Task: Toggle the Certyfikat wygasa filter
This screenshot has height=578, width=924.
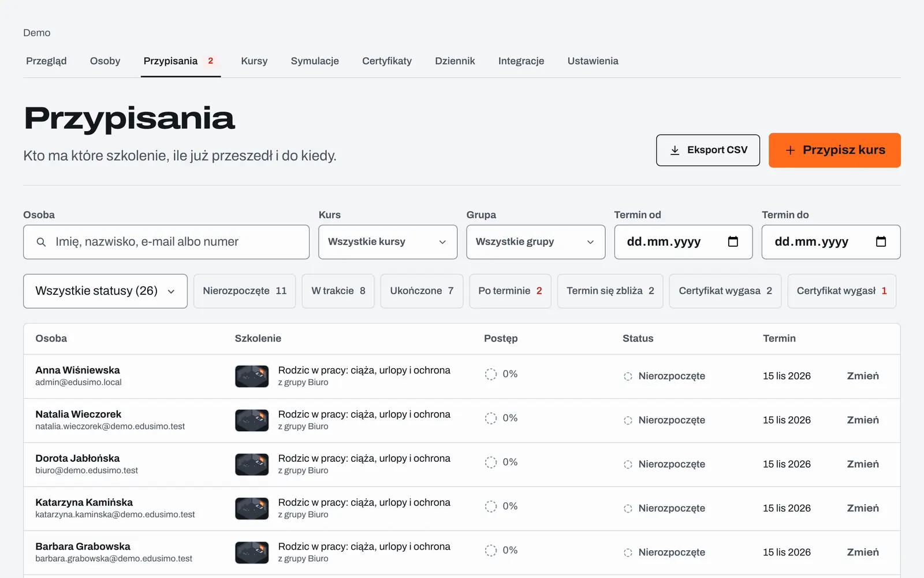Action: pyautogui.click(x=725, y=291)
